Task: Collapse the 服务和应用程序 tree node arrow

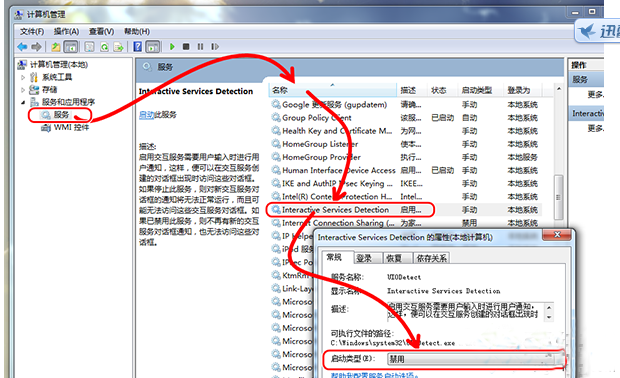Action: pos(23,102)
